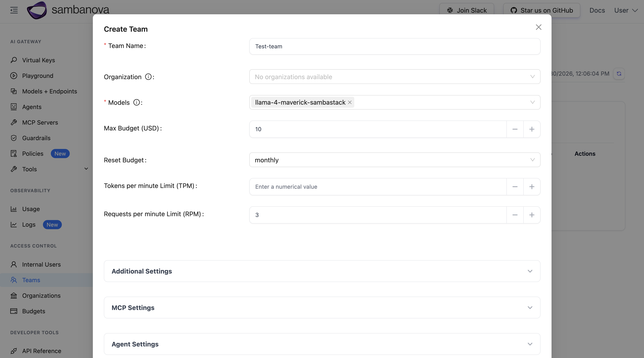Click the Organization info icon
Image resolution: width=644 pixels, height=358 pixels.
pyautogui.click(x=148, y=77)
